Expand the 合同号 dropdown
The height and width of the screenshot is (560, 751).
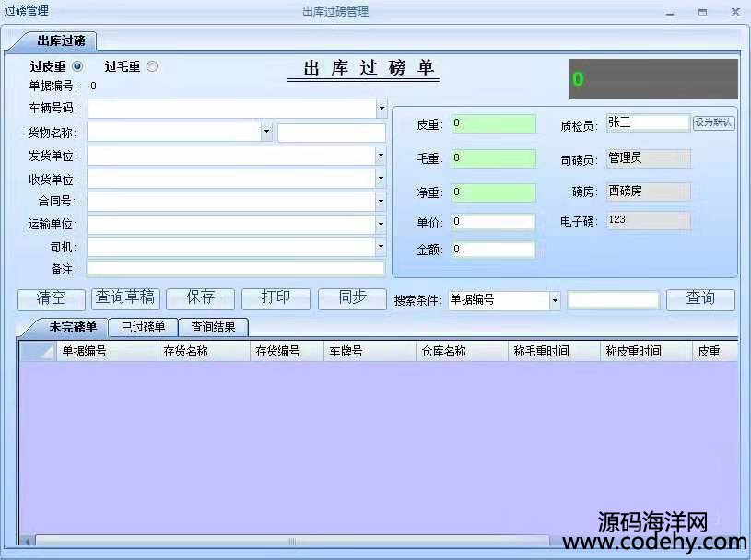[x=381, y=201]
